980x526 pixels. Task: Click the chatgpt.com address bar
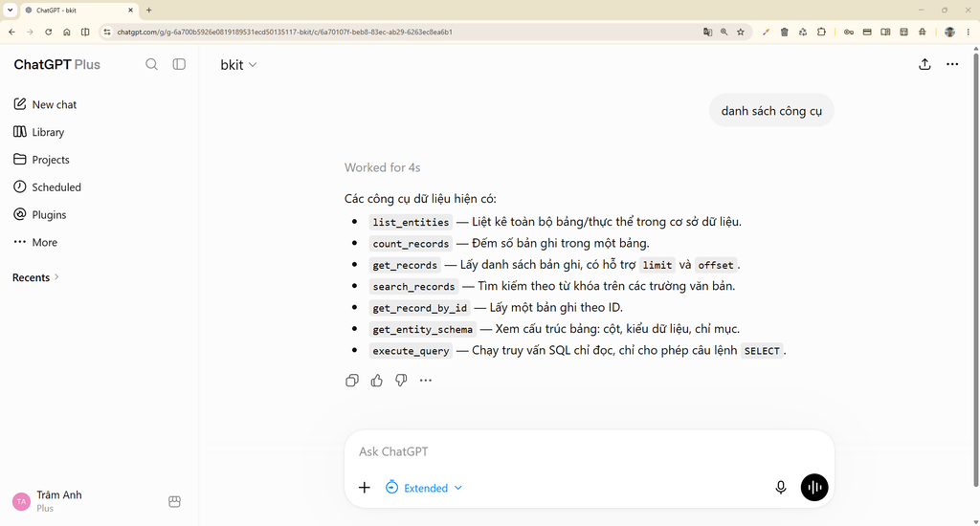tap(400, 32)
